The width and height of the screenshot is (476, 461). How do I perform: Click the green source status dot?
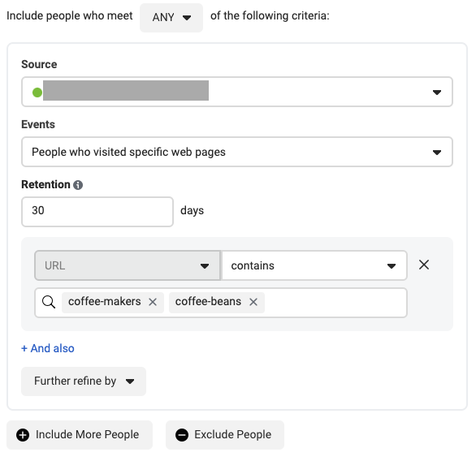coord(37,93)
